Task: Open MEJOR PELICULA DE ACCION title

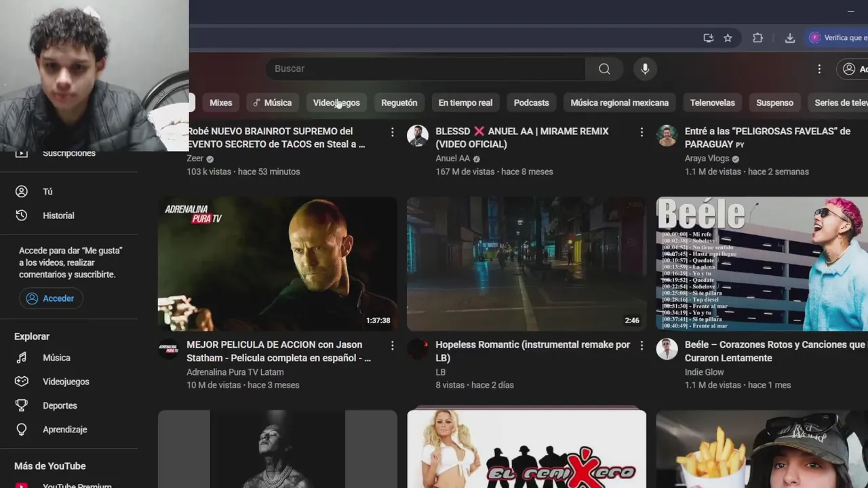Action: click(279, 351)
